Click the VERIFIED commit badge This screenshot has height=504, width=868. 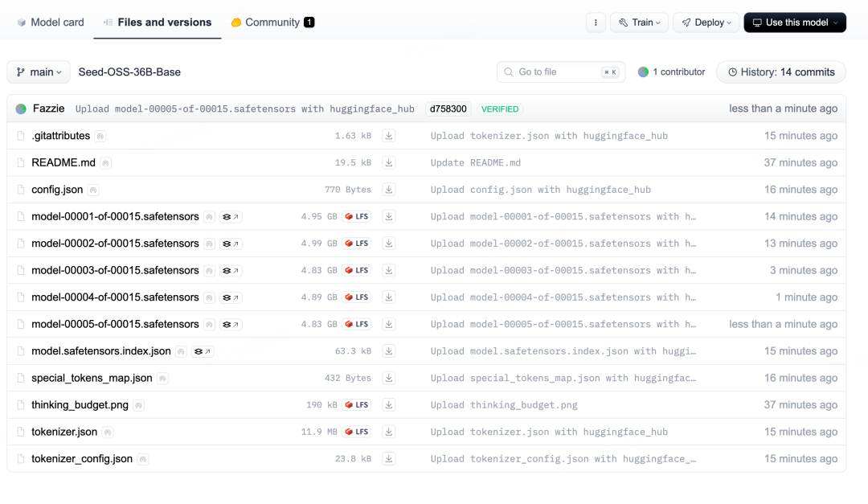[500, 109]
